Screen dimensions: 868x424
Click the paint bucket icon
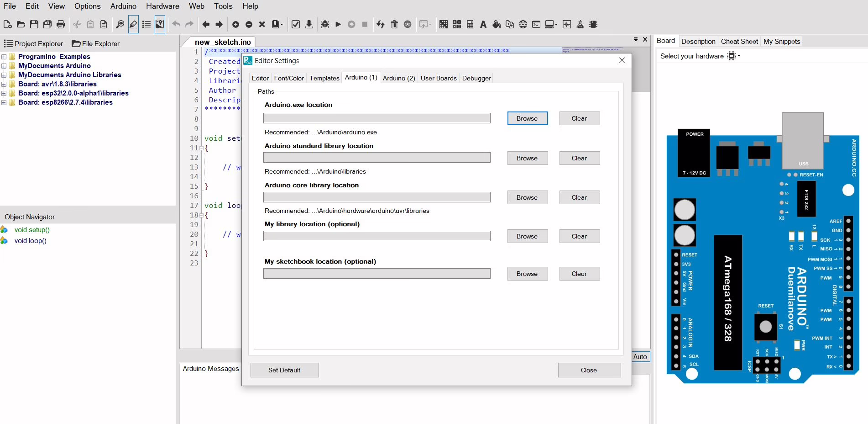497,25
